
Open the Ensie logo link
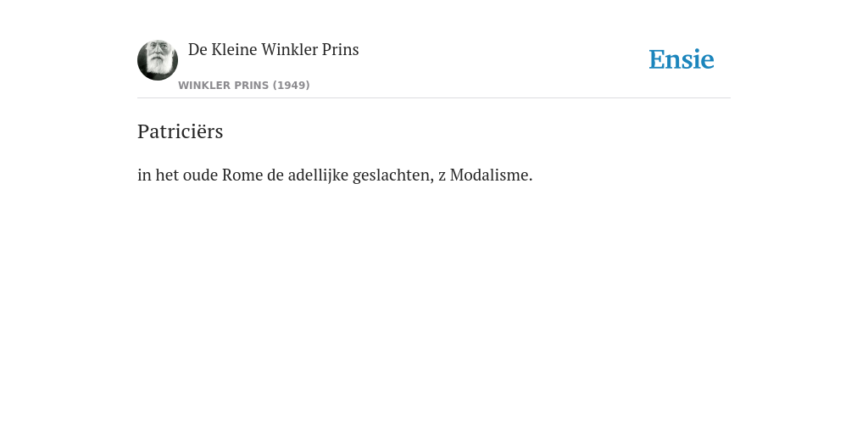tap(682, 59)
